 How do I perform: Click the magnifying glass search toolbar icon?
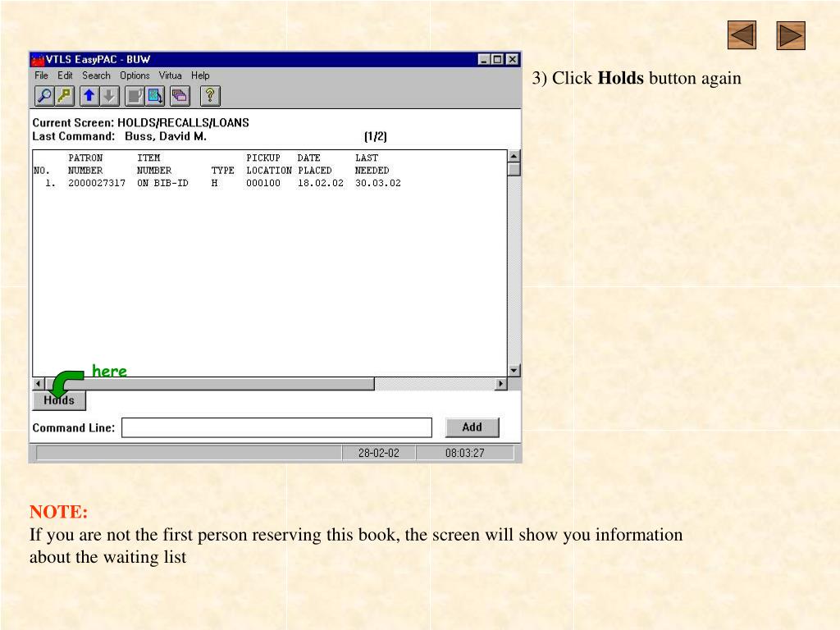pos(44,96)
